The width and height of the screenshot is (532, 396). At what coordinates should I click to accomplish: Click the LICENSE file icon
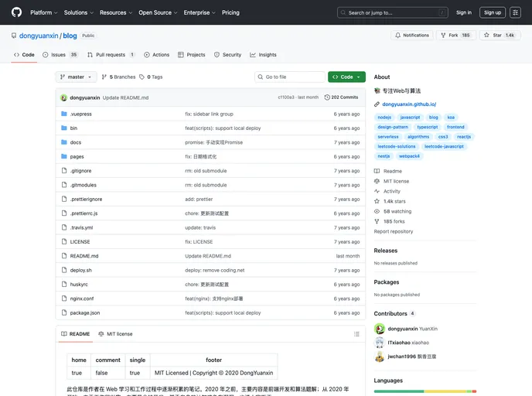click(x=64, y=241)
